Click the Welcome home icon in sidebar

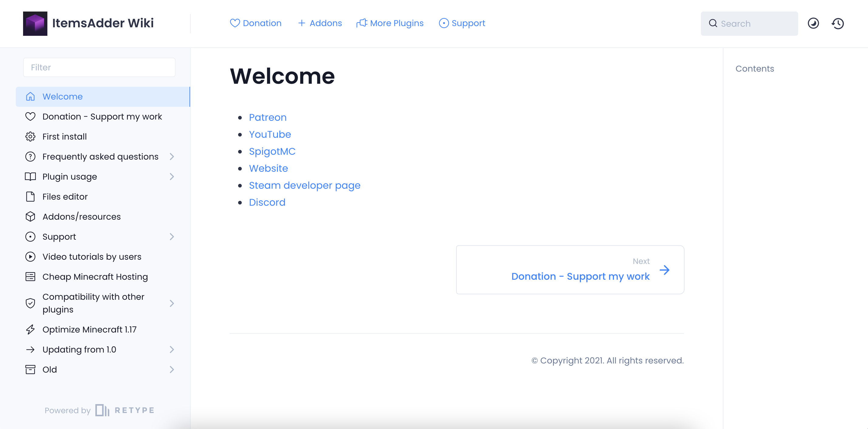[30, 96]
